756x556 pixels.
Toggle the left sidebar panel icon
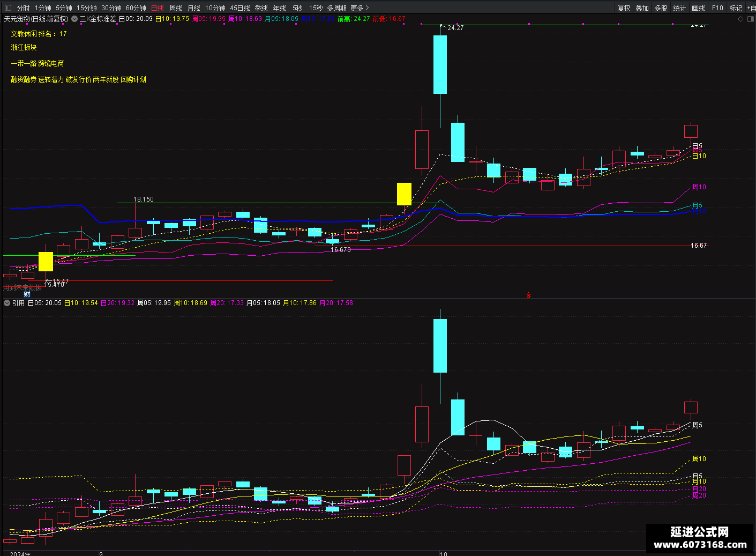pyautogui.click(x=8, y=8)
